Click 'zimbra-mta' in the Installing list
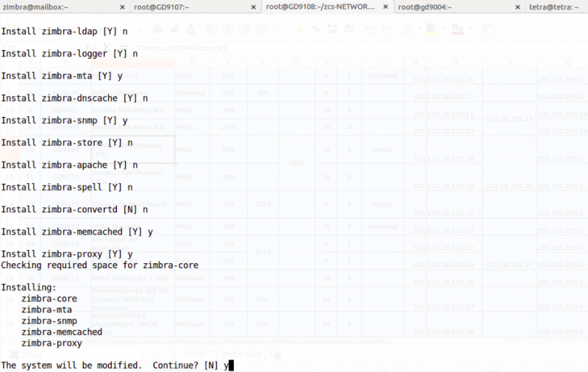 pyautogui.click(x=46, y=310)
